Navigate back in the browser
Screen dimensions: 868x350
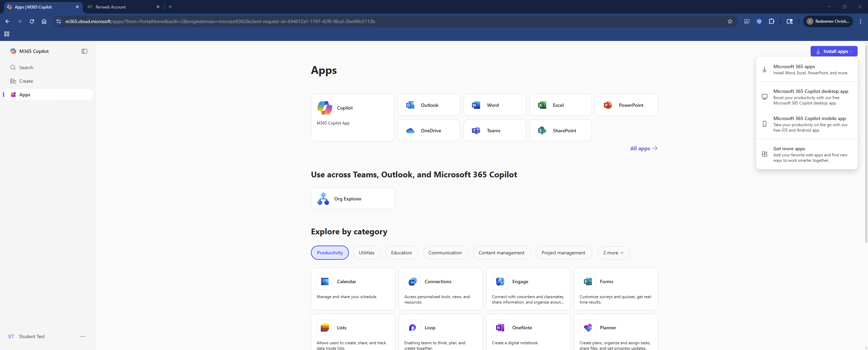pos(7,21)
